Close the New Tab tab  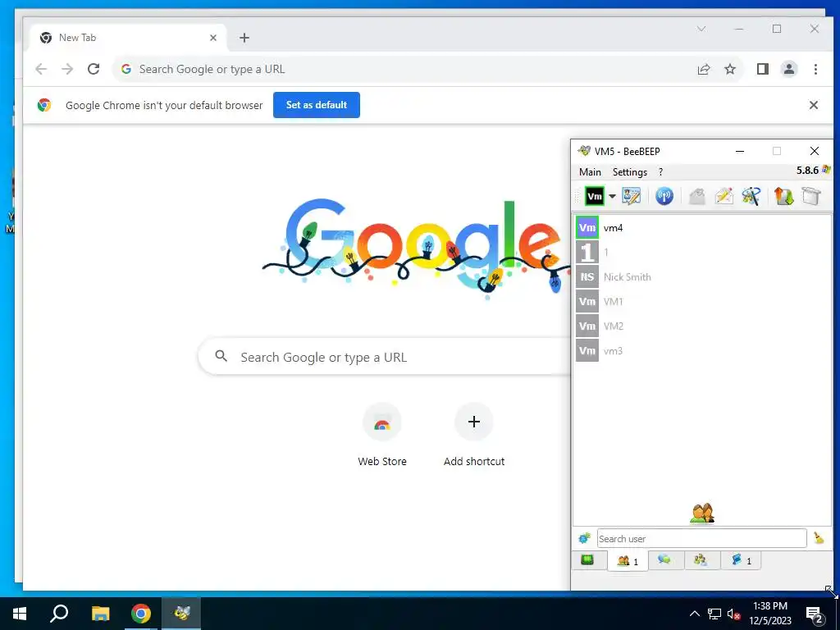[x=213, y=38]
